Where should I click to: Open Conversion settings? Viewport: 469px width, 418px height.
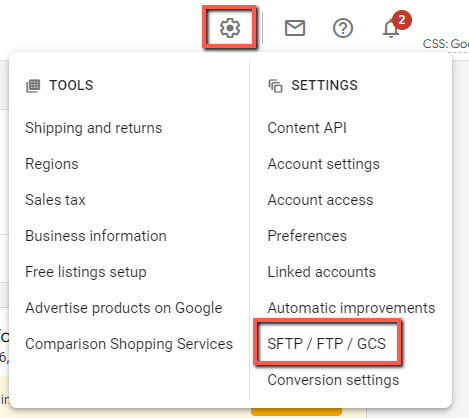(333, 380)
